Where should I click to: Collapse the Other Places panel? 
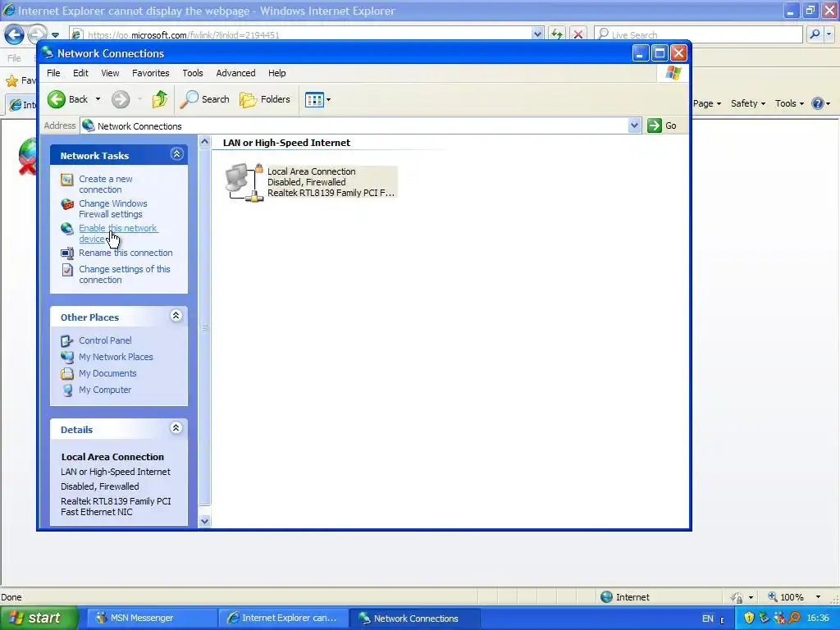coord(176,316)
